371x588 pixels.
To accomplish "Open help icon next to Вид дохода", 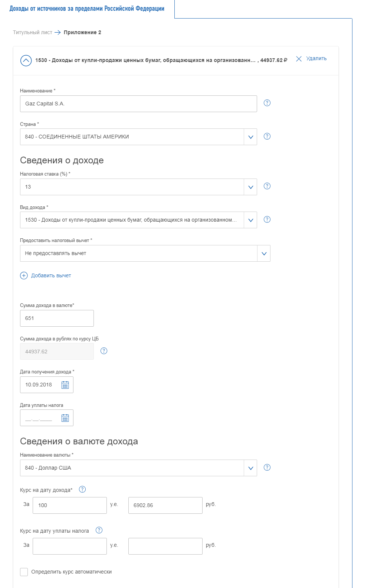I will tap(267, 219).
